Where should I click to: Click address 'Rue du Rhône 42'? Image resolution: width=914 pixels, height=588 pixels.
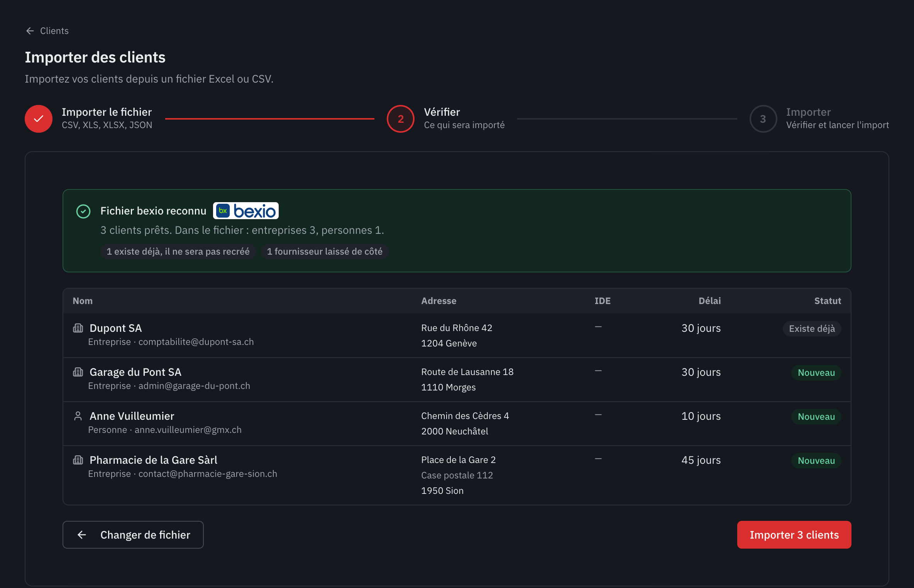click(x=457, y=328)
